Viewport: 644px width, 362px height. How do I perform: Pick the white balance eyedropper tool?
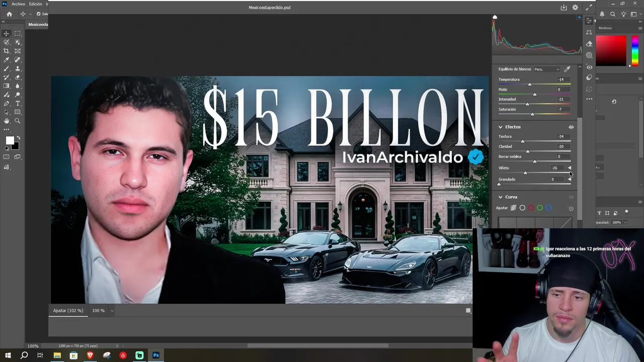567,69
